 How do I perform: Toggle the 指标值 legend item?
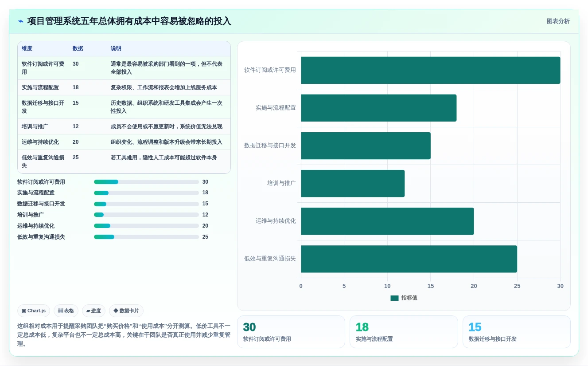tap(404, 298)
